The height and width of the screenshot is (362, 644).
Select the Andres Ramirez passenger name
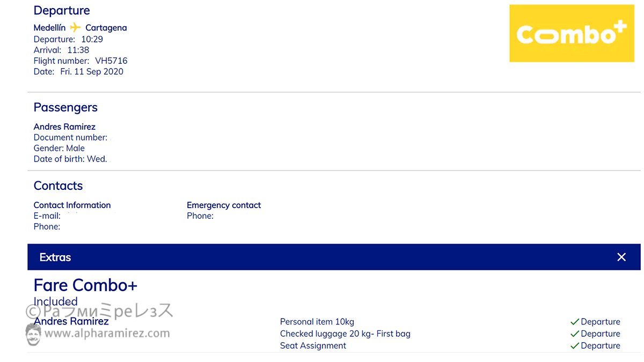point(64,127)
